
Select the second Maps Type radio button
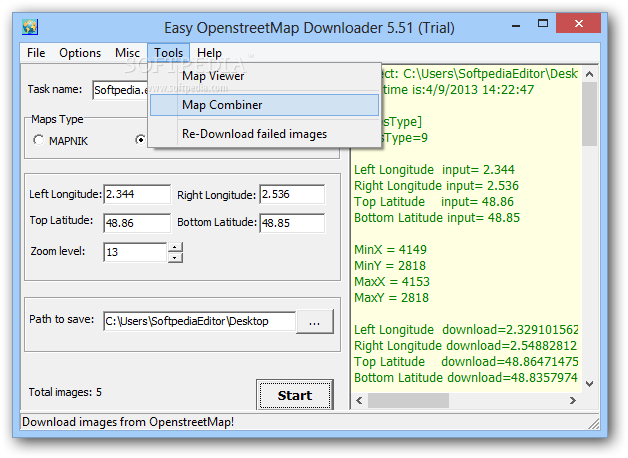[141, 140]
